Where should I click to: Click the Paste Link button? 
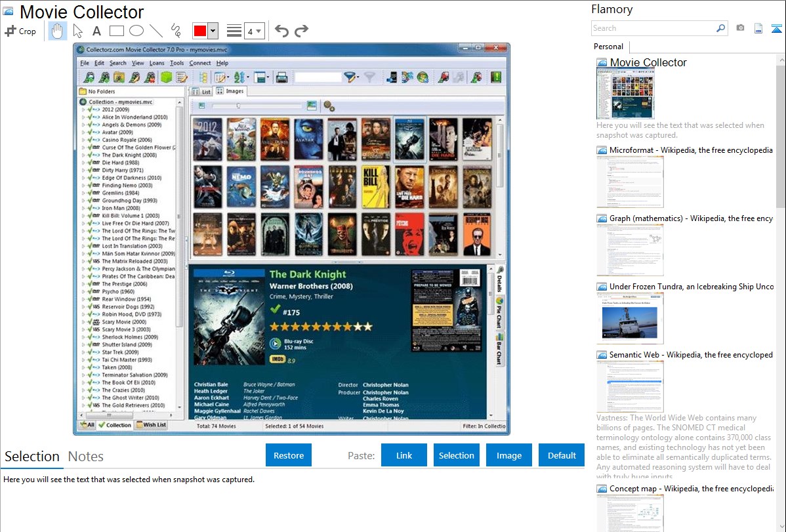pyautogui.click(x=404, y=455)
